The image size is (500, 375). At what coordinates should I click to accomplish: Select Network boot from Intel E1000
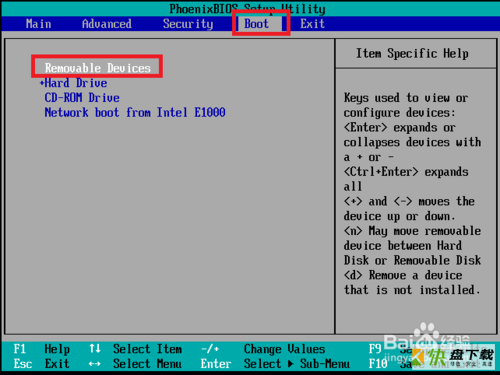(x=135, y=112)
